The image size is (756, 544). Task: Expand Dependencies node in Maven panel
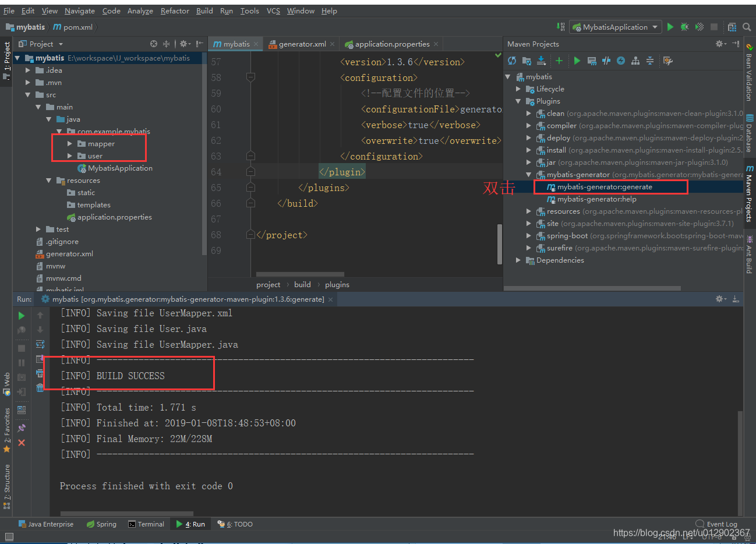point(518,260)
